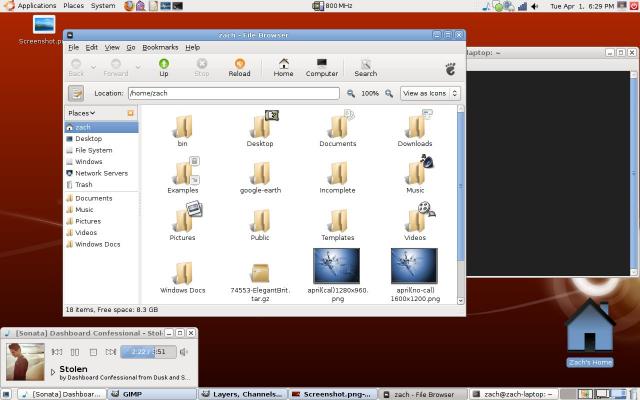Select the Public folder icon
The width and height of the screenshot is (640, 400).
tap(260, 220)
